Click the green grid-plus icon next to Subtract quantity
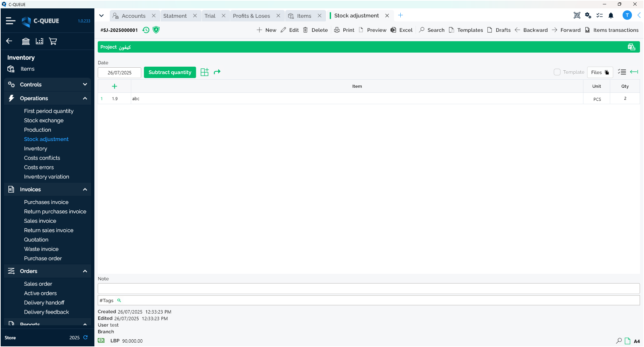 click(205, 72)
